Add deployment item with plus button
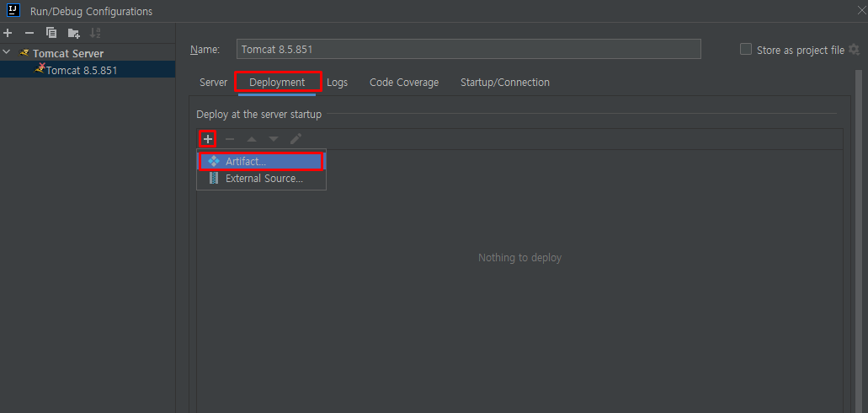The width and height of the screenshot is (868, 413). (x=208, y=138)
